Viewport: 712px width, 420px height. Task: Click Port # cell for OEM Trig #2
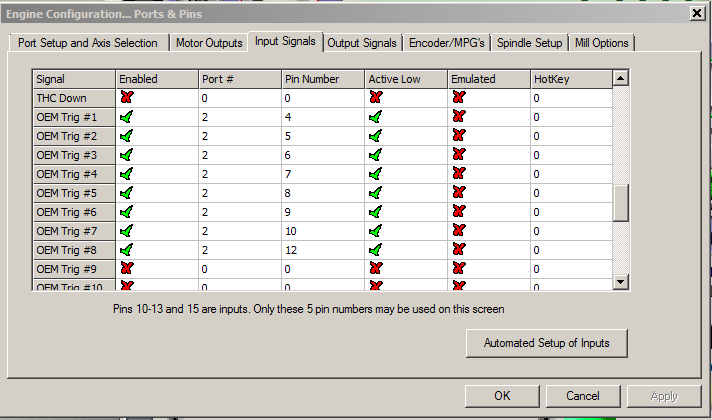(x=240, y=136)
